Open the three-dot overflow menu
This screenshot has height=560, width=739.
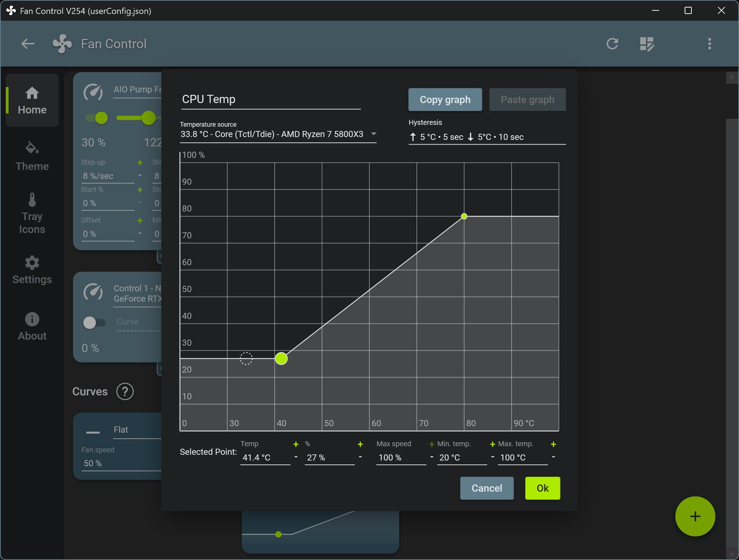pos(709,44)
